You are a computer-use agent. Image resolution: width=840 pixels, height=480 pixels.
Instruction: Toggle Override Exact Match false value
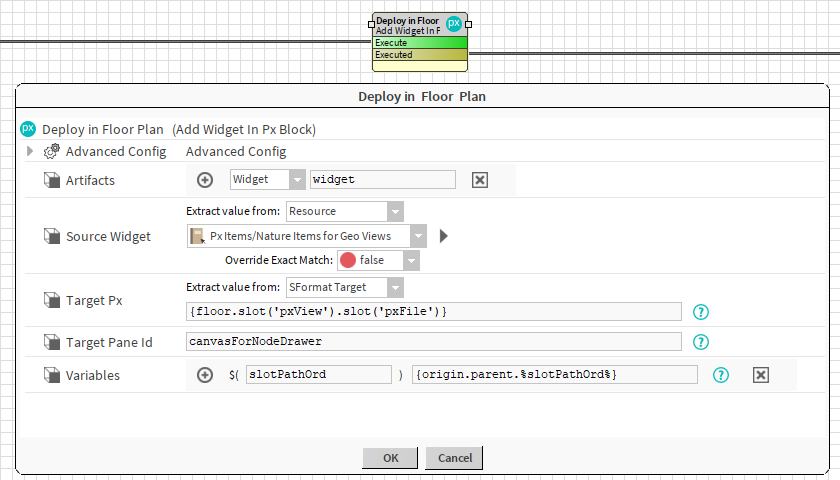[378, 260]
